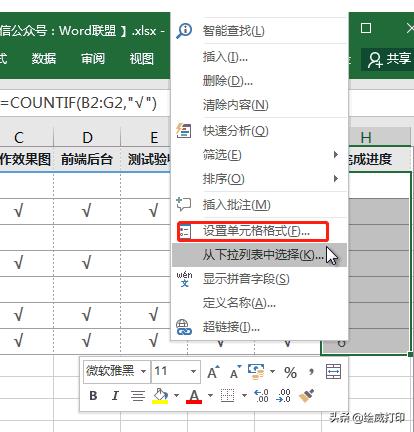Click the 共享 share button

click(389, 59)
